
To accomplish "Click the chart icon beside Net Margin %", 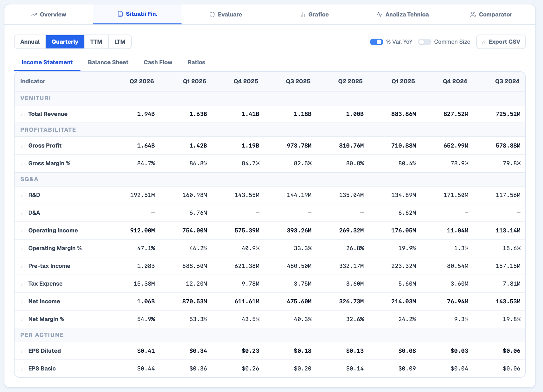I will pos(23,319).
